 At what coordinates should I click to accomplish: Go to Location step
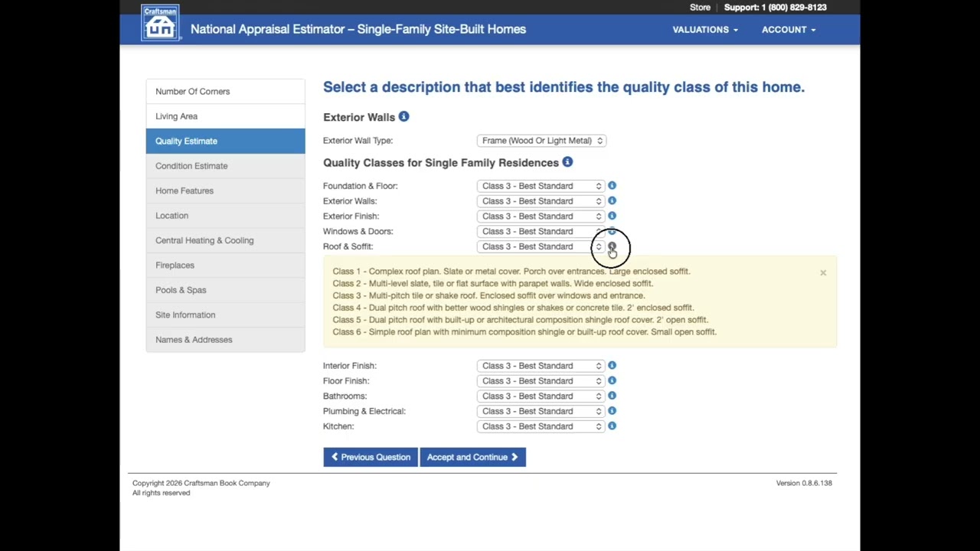tap(225, 216)
